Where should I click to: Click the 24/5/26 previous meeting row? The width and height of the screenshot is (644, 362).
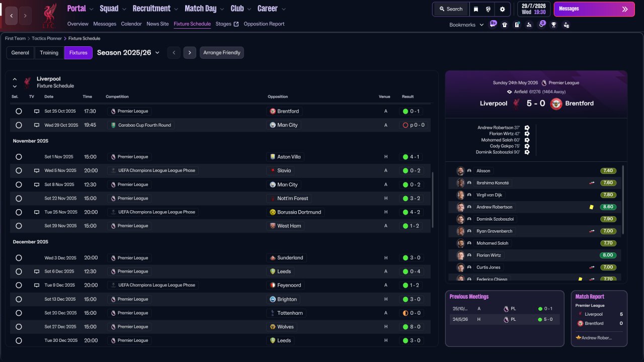click(505, 319)
